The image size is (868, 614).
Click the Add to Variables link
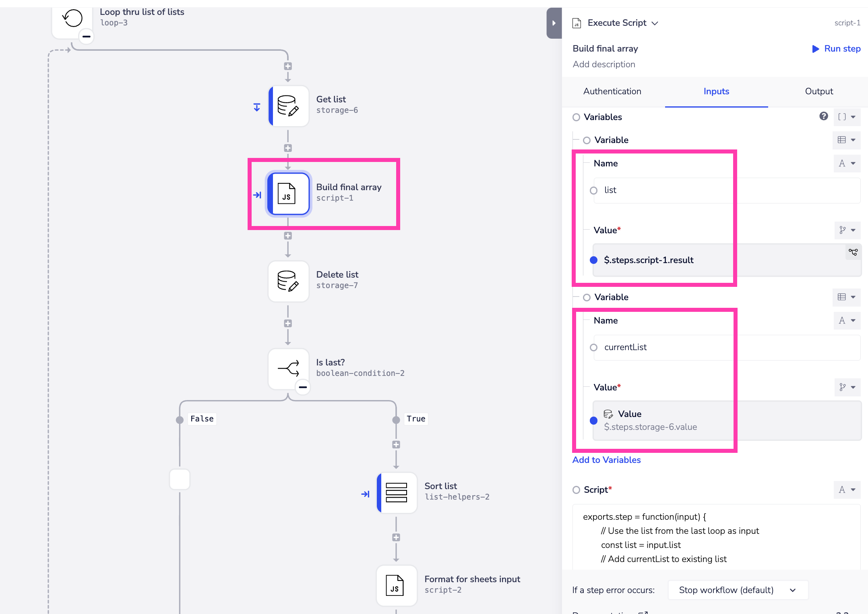tap(606, 460)
